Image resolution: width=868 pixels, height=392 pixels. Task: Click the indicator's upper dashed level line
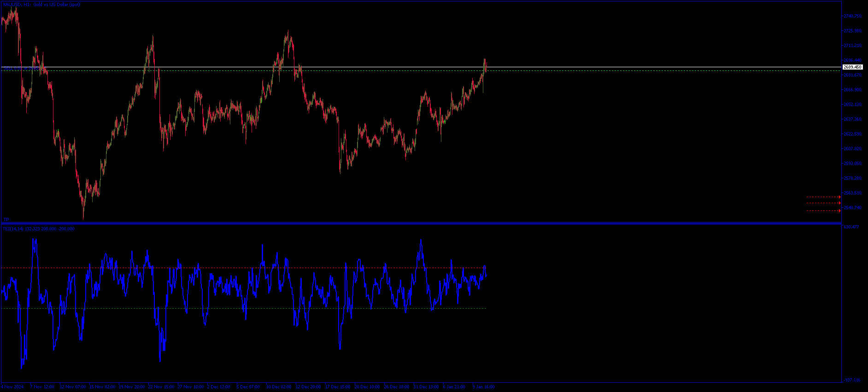[230, 268]
